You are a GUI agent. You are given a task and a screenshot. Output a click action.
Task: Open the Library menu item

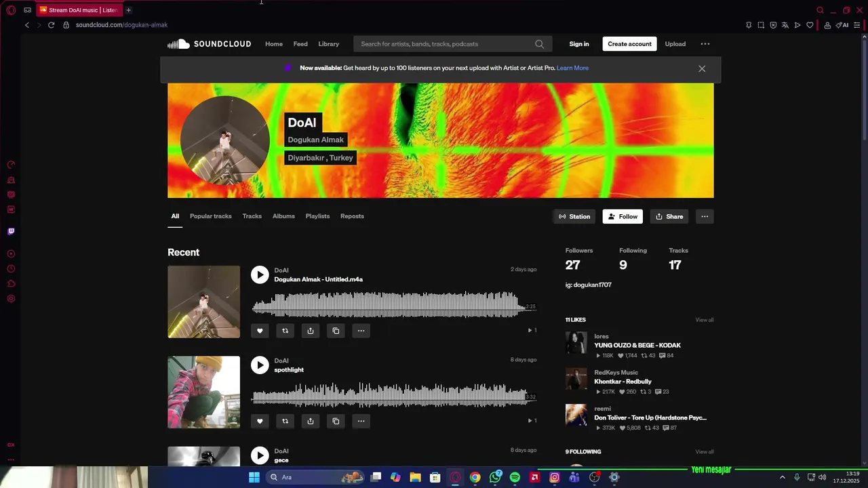tap(329, 44)
